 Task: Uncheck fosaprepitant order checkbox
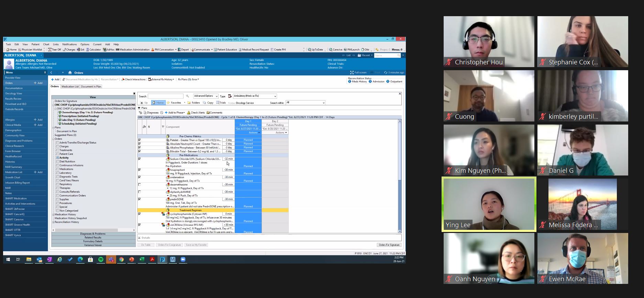click(x=139, y=170)
